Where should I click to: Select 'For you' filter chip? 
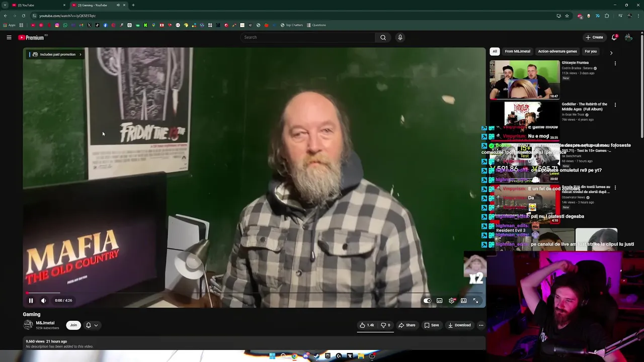coord(591,51)
